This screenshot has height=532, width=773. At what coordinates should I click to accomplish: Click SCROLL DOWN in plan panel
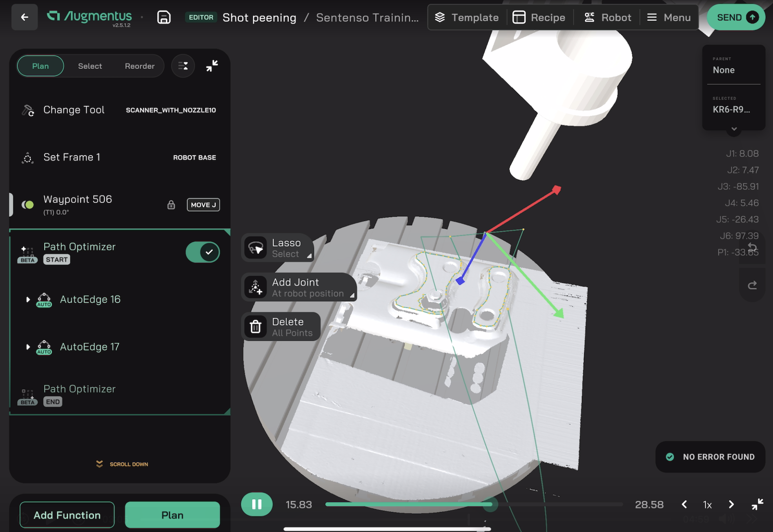click(122, 464)
